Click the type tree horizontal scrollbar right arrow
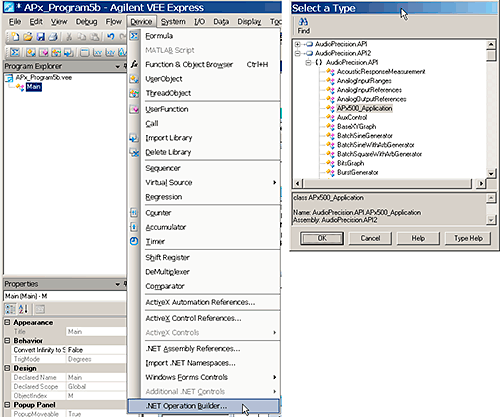Image resolution: width=500 pixels, height=417 pixels. (481, 183)
